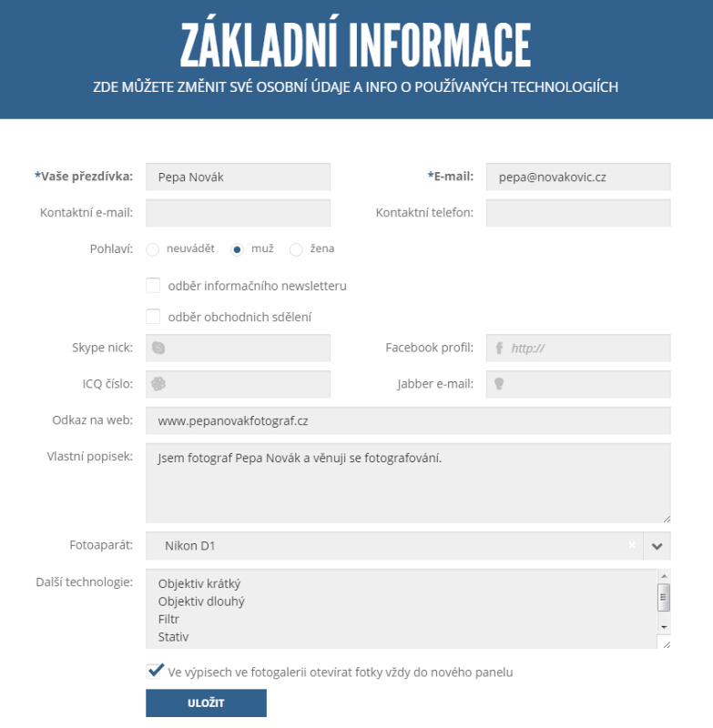The width and height of the screenshot is (713, 728).
Task: Clear the Nikon D1 selection with the x icon
Action: coord(631,545)
